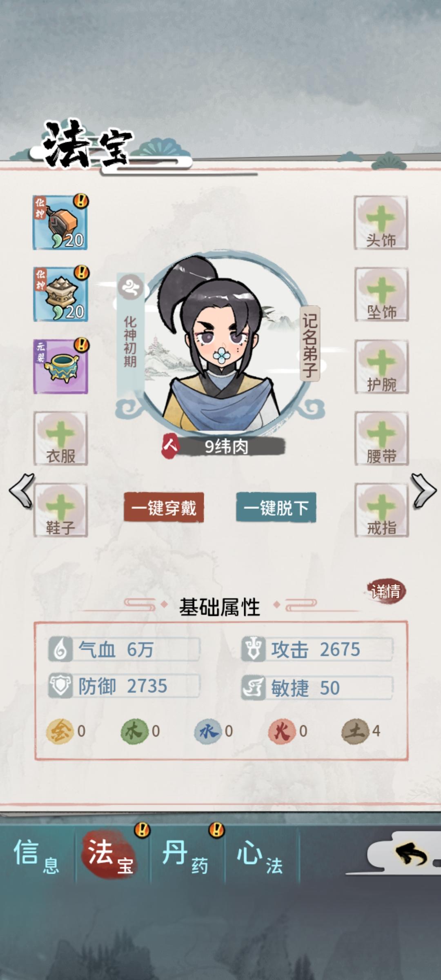
Task: Open the orange weapon treasure slot
Action: click(x=60, y=223)
